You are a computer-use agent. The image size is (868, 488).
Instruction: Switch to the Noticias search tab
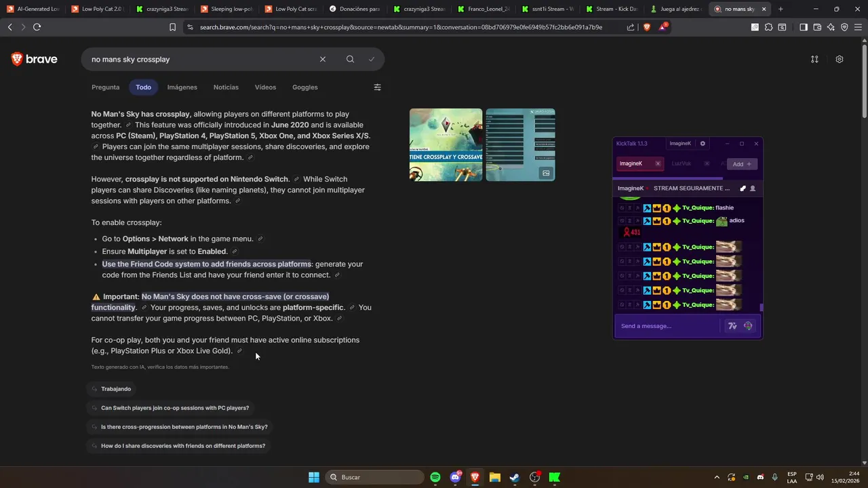pyautogui.click(x=226, y=87)
